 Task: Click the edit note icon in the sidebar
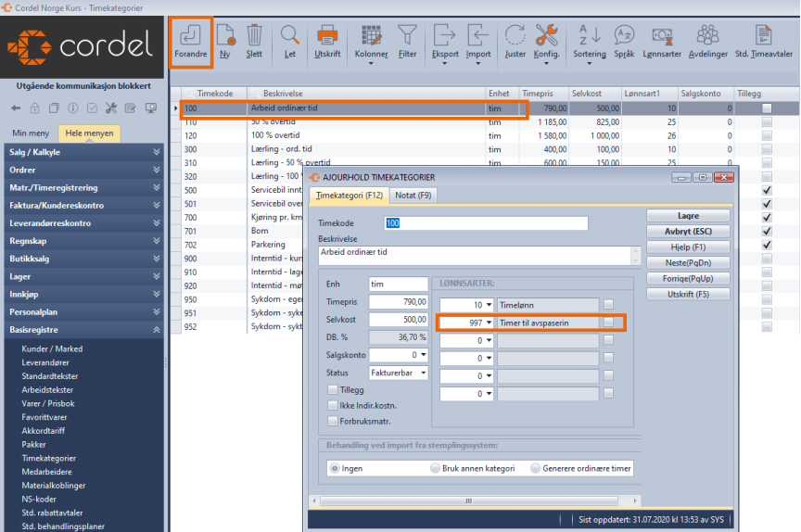point(131,108)
